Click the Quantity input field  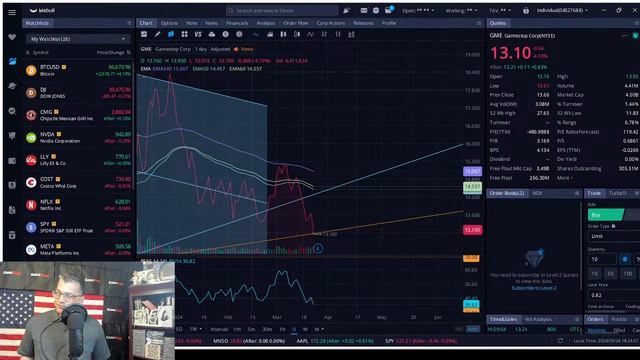[x=602, y=259]
